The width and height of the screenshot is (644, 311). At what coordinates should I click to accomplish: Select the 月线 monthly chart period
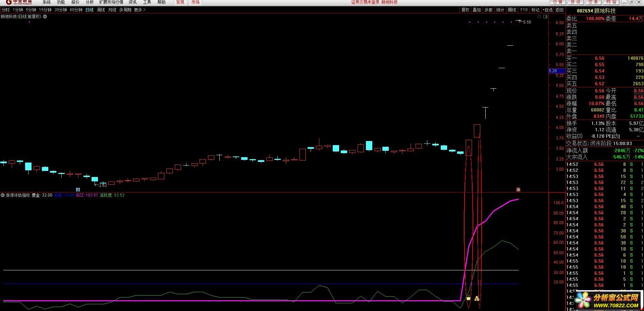112,10
